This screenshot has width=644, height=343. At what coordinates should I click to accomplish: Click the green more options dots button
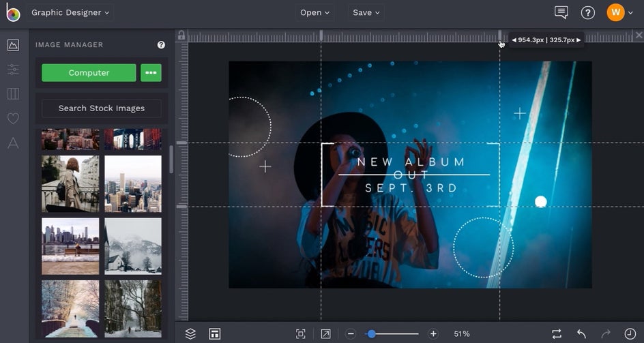[x=151, y=73]
